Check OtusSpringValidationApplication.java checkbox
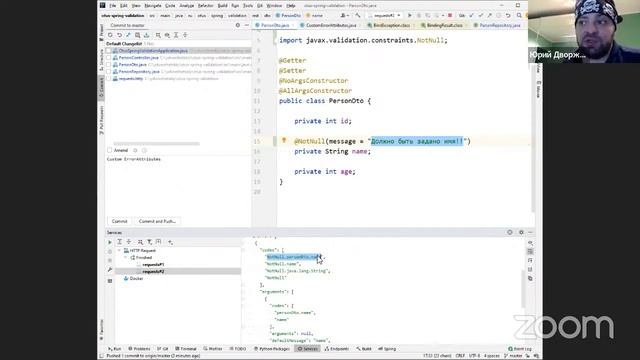 (109, 51)
